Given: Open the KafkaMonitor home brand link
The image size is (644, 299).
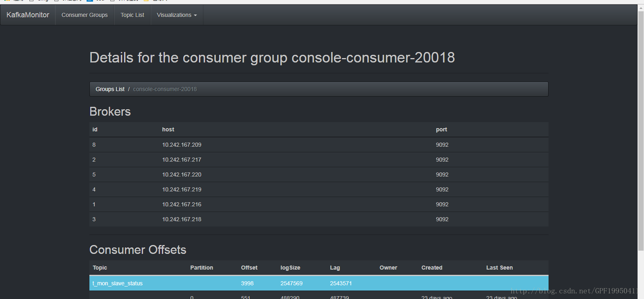Looking at the screenshot, I should click(28, 15).
